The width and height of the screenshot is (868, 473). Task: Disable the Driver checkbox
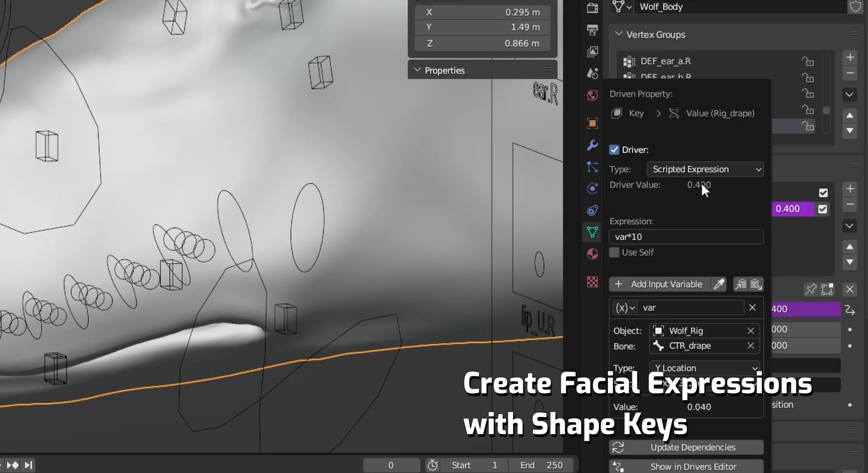click(x=614, y=150)
